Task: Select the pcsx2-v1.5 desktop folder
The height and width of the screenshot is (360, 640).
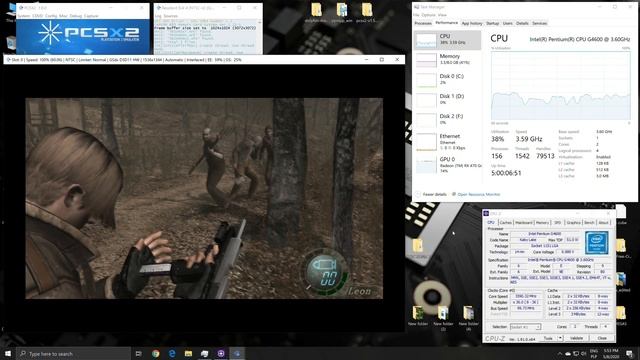Action: [x=366, y=12]
